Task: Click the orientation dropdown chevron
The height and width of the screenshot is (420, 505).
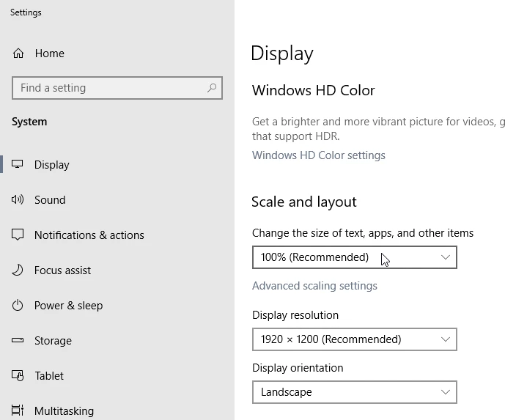Action: [x=446, y=392]
